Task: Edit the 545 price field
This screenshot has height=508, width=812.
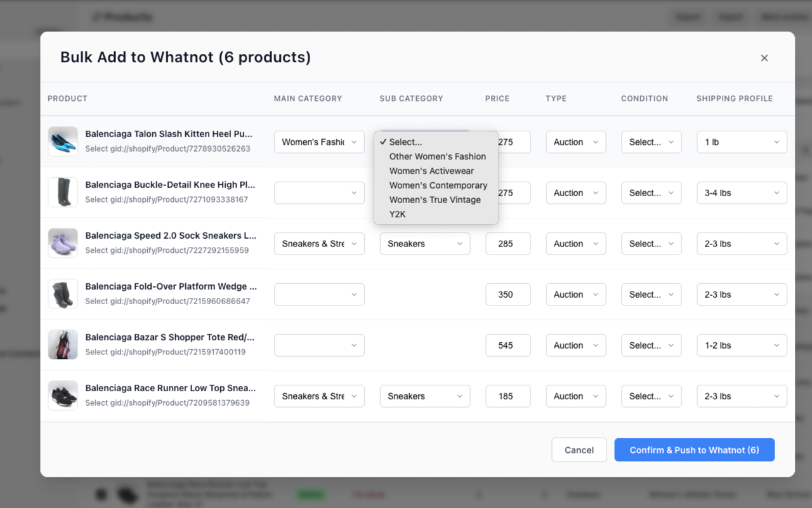Action: point(508,345)
